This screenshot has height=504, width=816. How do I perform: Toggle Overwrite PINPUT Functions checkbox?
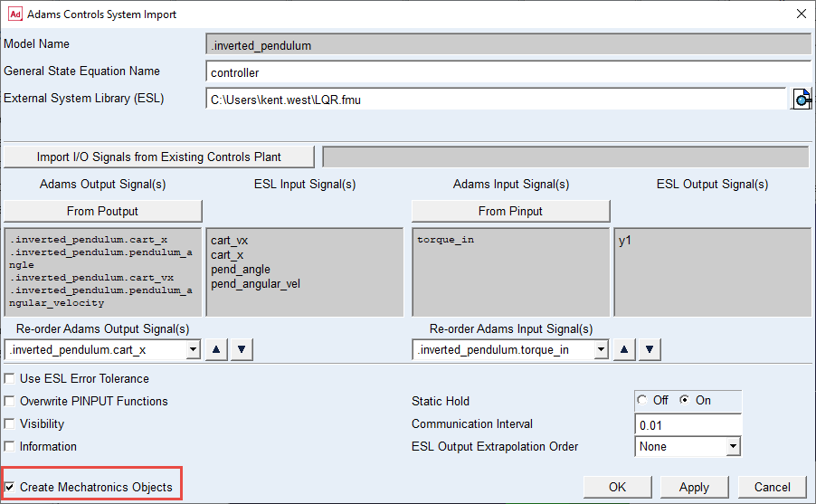[10, 402]
